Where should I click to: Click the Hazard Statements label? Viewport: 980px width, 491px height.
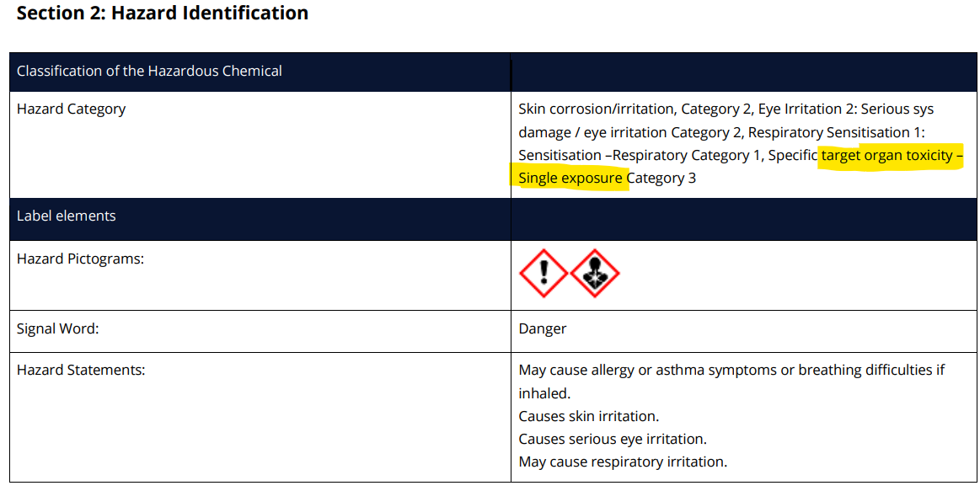(81, 370)
